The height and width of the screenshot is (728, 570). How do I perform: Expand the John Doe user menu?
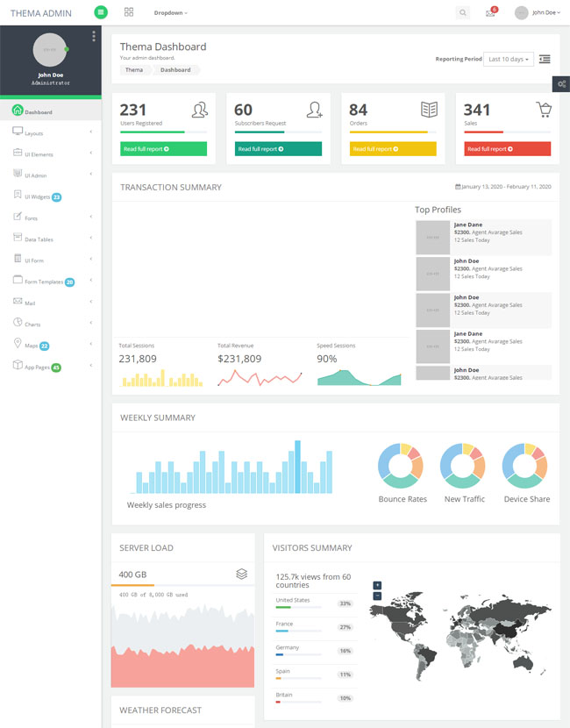pyautogui.click(x=536, y=12)
